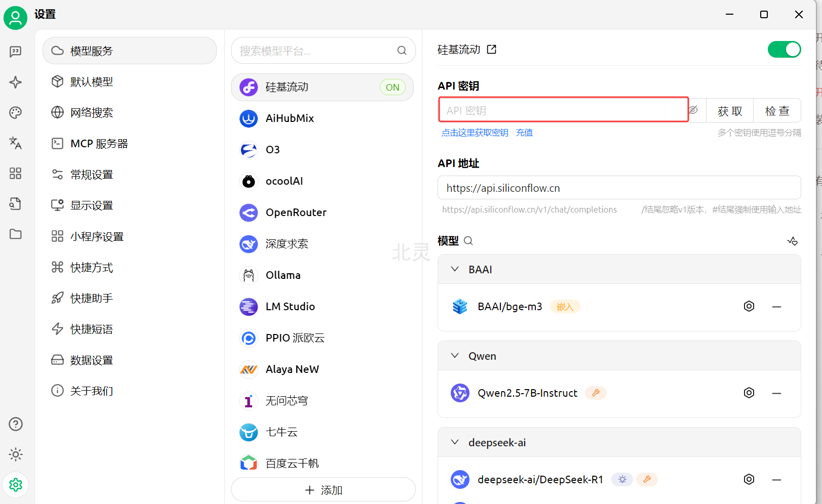Image resolution: width=822 pixels, height=504 pixels.
Task: Collapse the Qwen model group
Action: pos(455,356)
